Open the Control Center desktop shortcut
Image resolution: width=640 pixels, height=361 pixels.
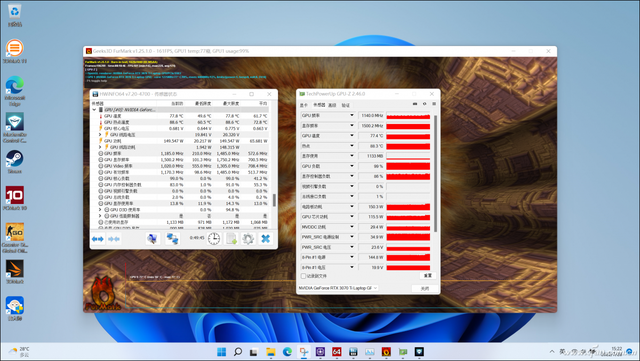coord(15,127)
